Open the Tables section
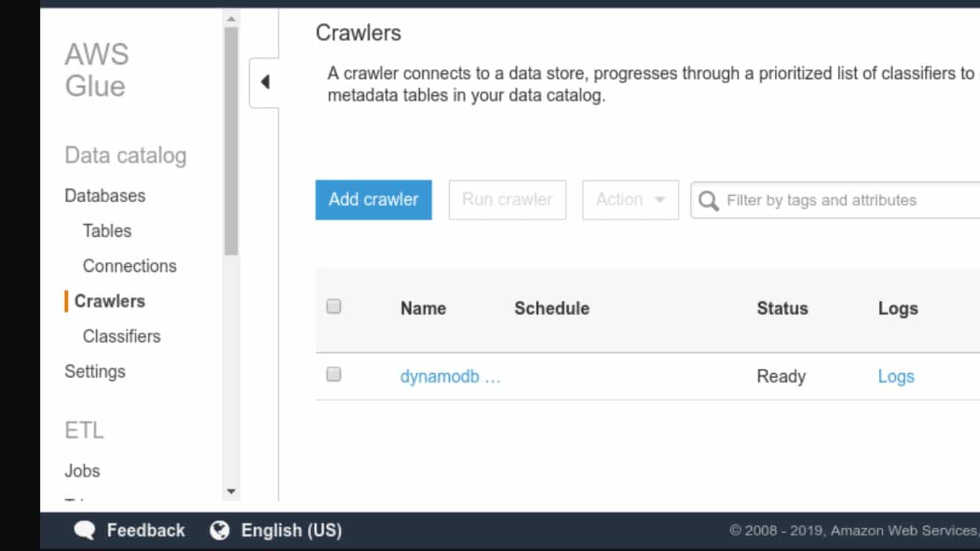980x551 pixels. tap(107, 230)
